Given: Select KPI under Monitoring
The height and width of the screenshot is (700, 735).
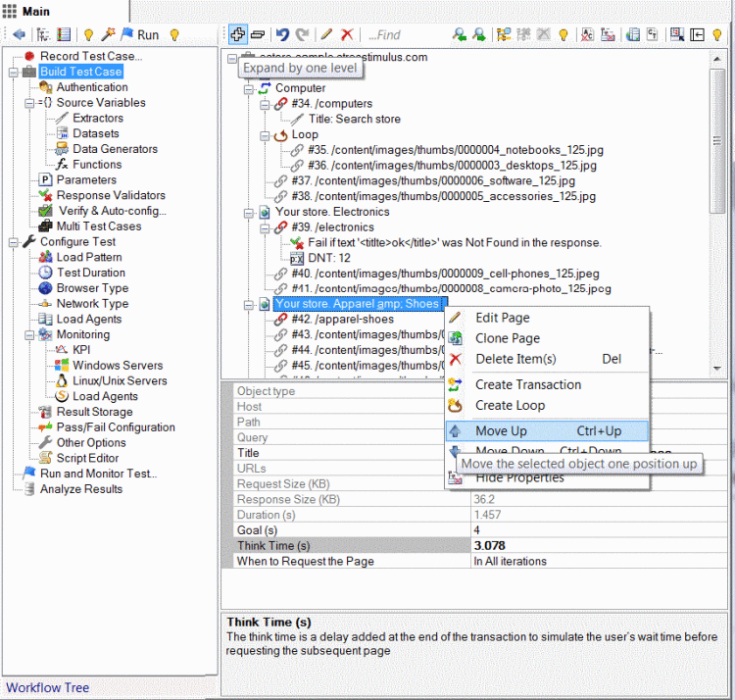Looking at the screenshot, I should [81, 350].
